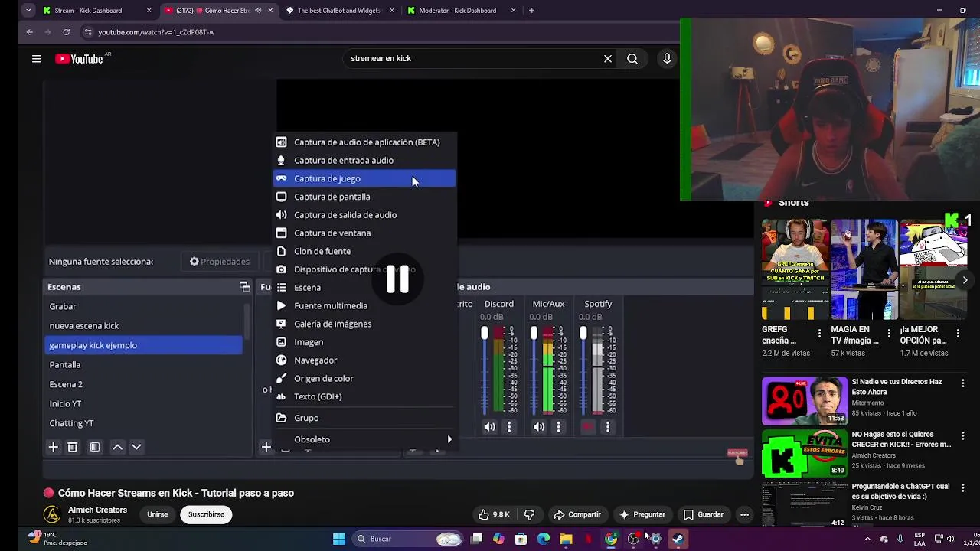Open Si Nadie ve tus Directos thumbnail
Image resolution: width=980 pixels, height=551 pixels.
coord(805,400)
